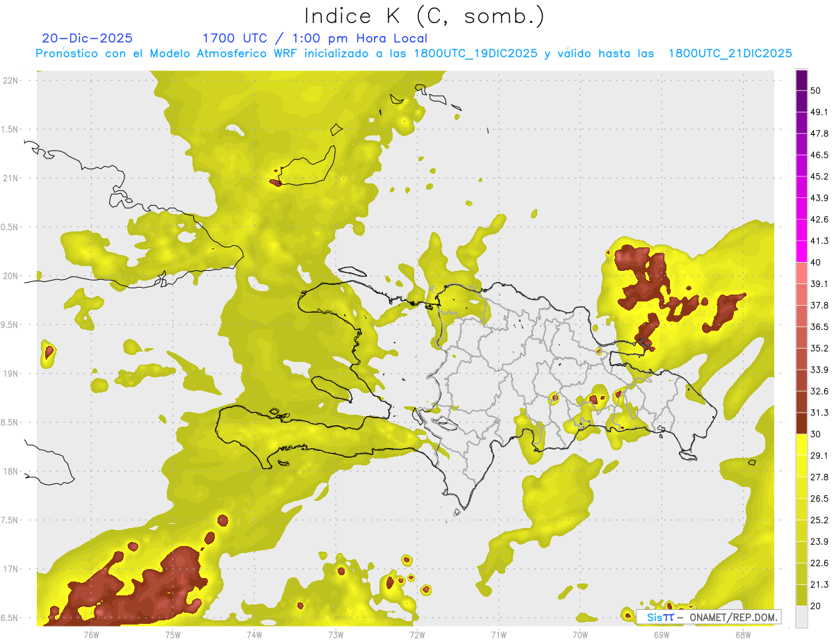The width and height of the screenshot is (834, 644).
Task: Click the '39.1' value on the color scale
Action: click(x=819, y=284)
